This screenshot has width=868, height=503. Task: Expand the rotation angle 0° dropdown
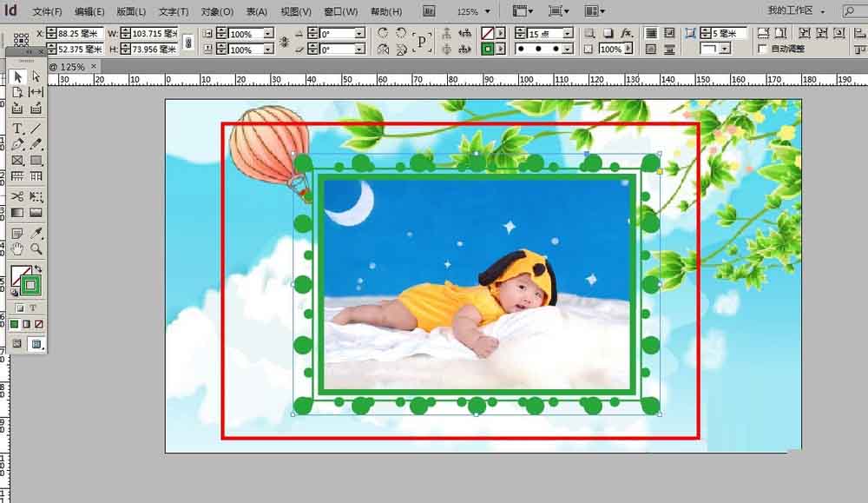click(x=360, y=34)
